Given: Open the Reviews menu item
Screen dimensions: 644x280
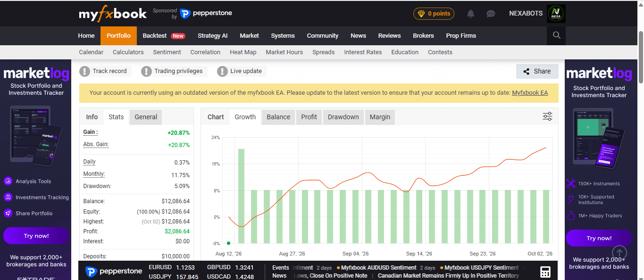Looking at the screenshot, I should click(389, 35).
